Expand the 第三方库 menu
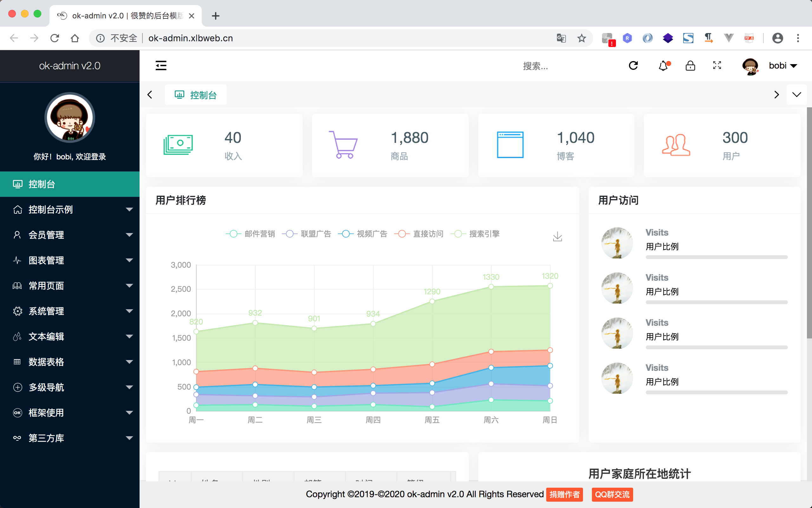Viewport: 812px width, 508px height. tap(70, 438)
